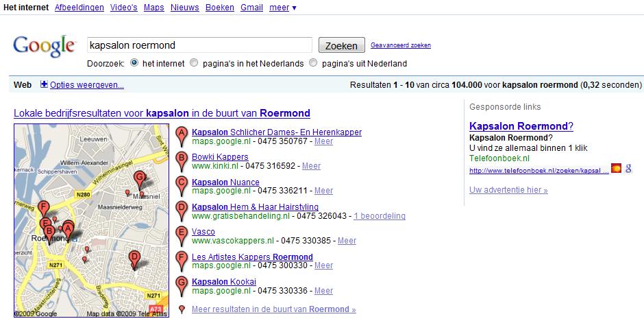Screen dimensions: 644x321
Task: Open Nieuws in the top navigation
Action: pos(185,8)
